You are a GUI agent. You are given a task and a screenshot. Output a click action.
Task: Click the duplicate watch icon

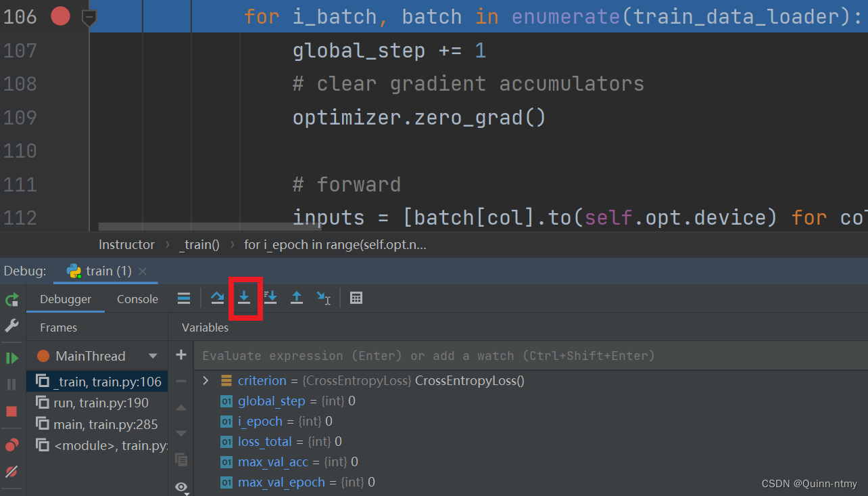coord(181,459)
